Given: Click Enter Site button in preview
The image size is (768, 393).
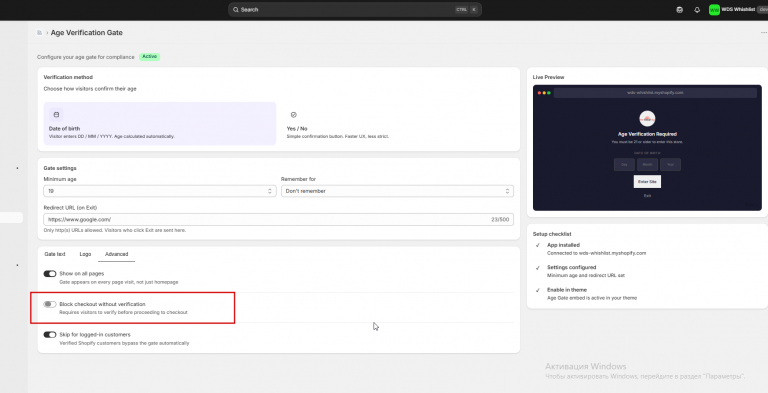Looking at the screenshot, I should click(x=647, y=181).
